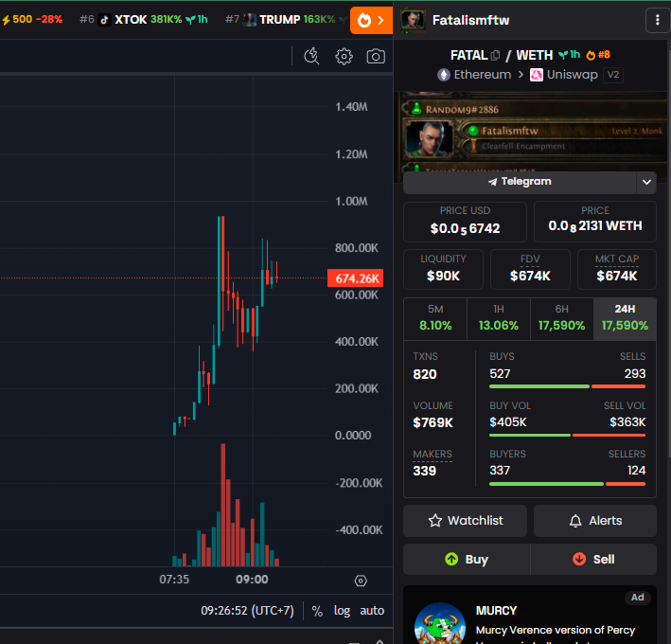Take a chart snapshot with camera icon
The width and height of the screenshot is (671, 644).
pyautogui.click(x=376, y=57)
